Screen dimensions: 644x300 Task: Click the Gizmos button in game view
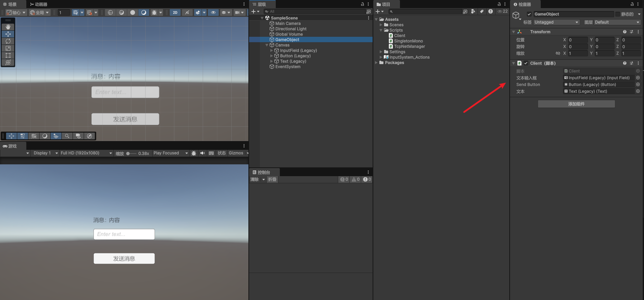click(236, 153)
